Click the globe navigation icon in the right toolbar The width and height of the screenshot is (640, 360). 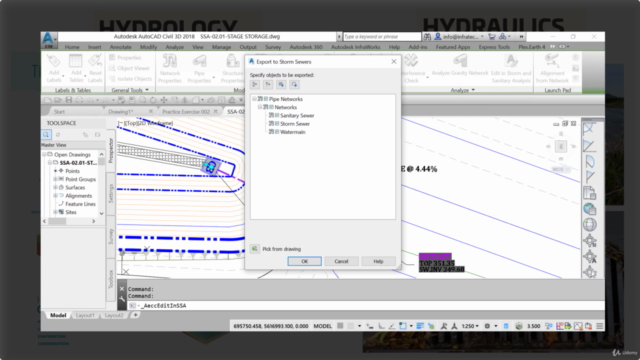tap(589, 225)
